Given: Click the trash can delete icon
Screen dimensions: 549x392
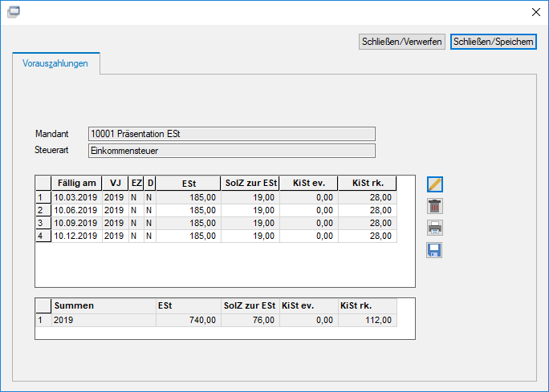Looking at the screenshot, I should [x=434, y=206].
